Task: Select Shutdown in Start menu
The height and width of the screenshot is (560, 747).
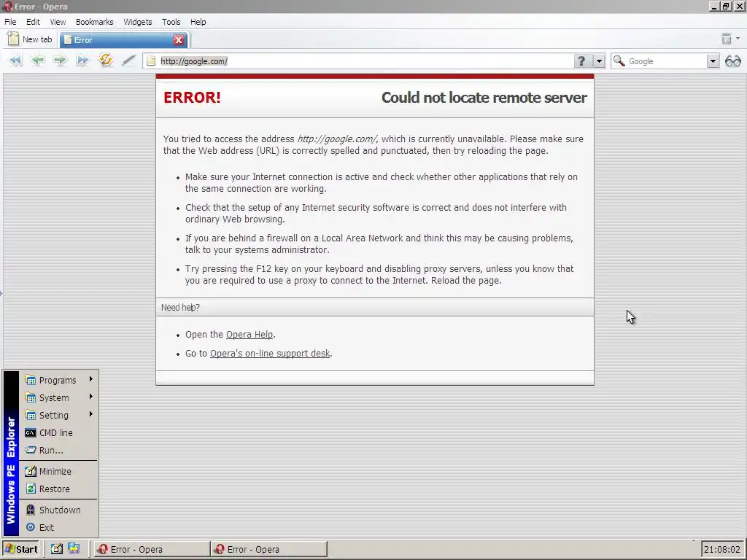Action: coord(59,510)
